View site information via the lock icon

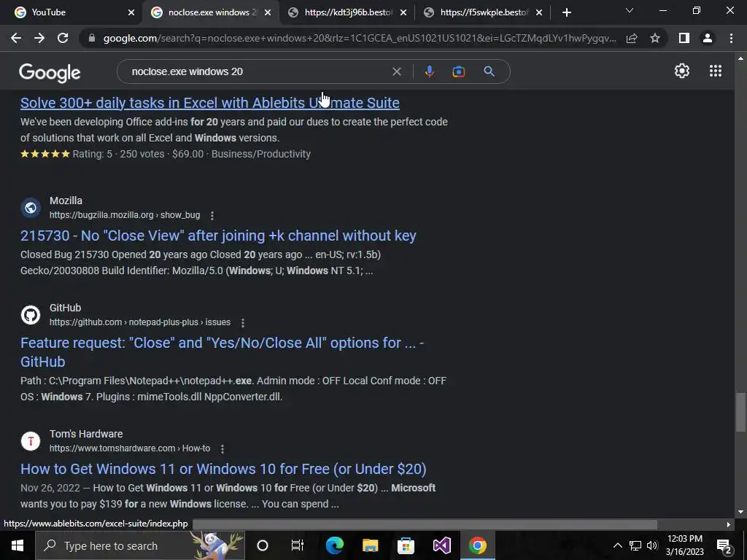pos(92,38)
